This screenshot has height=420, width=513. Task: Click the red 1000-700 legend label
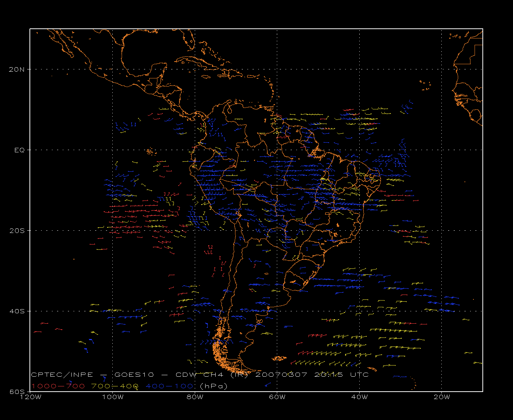[x=58, y=386]
